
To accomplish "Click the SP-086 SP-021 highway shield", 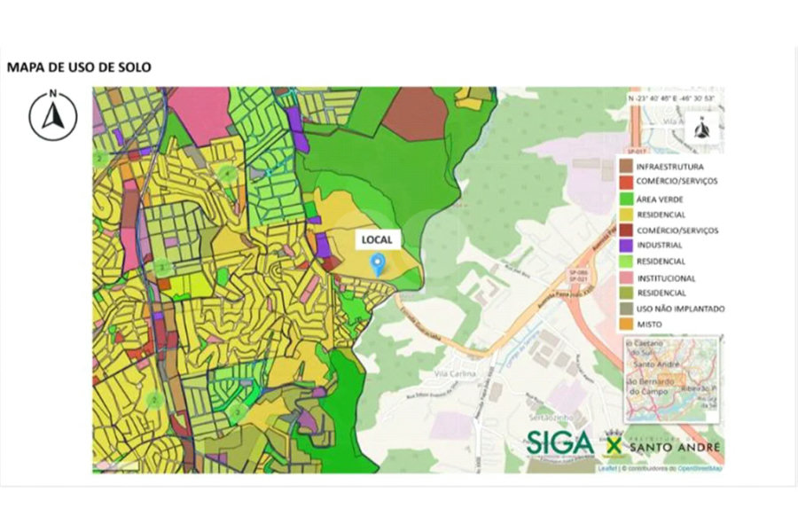I will click(576, 276).
